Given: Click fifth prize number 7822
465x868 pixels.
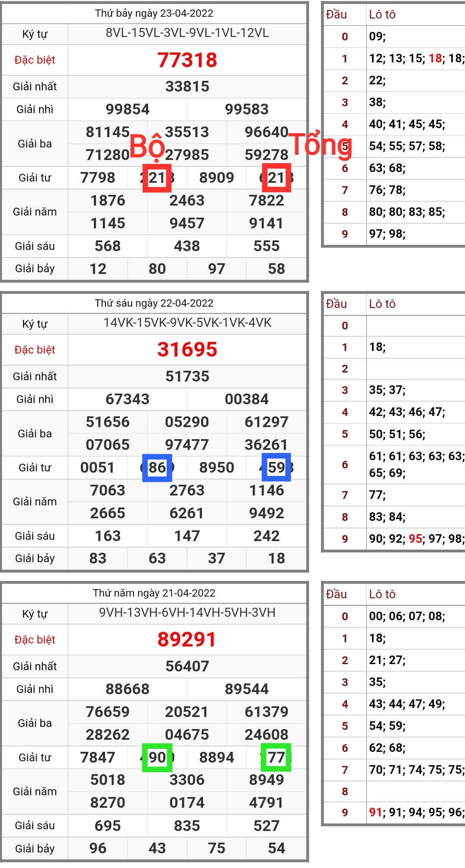Looking at the screenshot, I should point(267,200).
